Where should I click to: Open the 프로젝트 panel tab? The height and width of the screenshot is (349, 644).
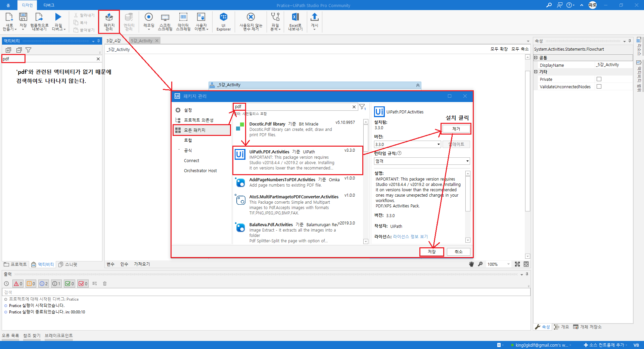click(15, 264)
